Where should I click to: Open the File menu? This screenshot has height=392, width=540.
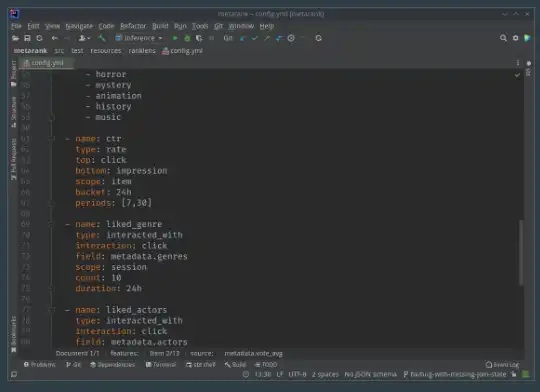[16, 26]
